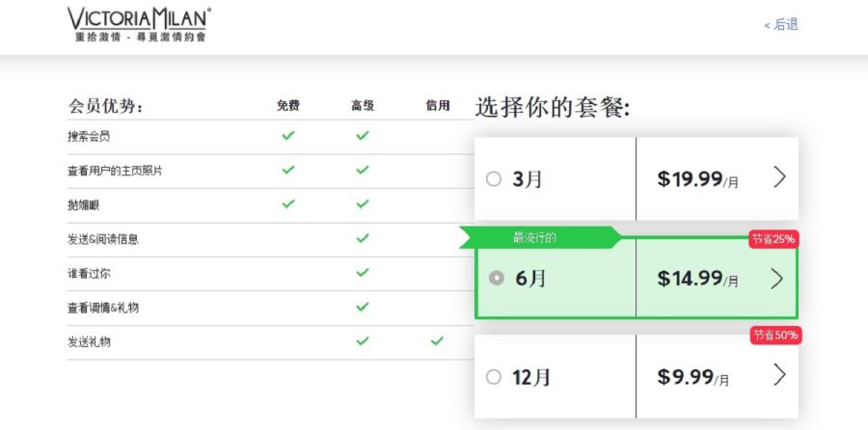Click the 最流行的 green ribbon
Viewport: 868px width, 430px height.
534,237
